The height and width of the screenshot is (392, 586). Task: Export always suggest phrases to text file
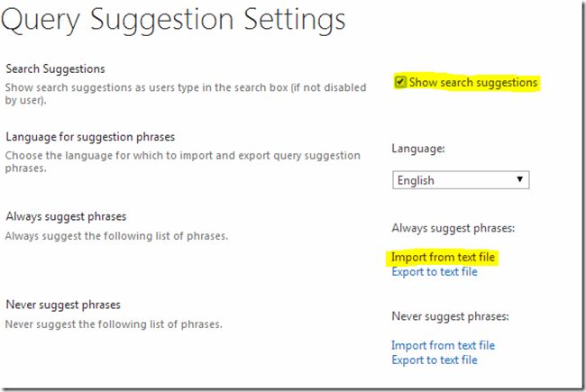tap(435, 272)
